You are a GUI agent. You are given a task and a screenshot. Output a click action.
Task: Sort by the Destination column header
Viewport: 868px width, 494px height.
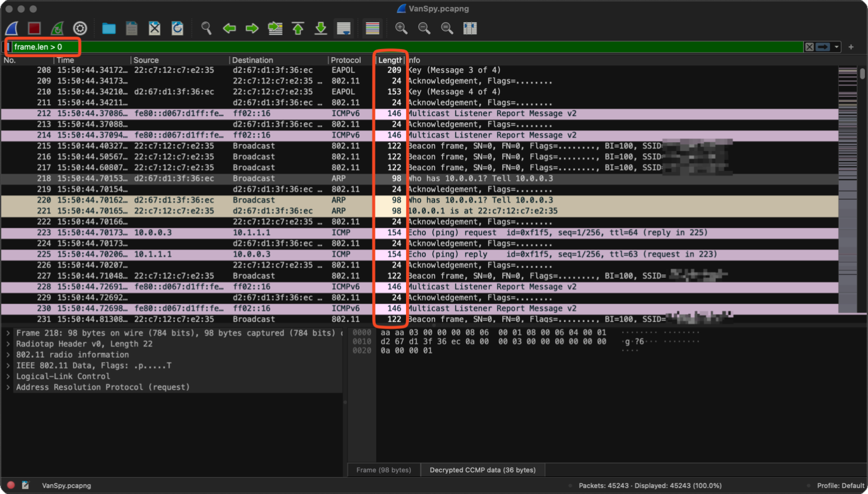[279, 60]
